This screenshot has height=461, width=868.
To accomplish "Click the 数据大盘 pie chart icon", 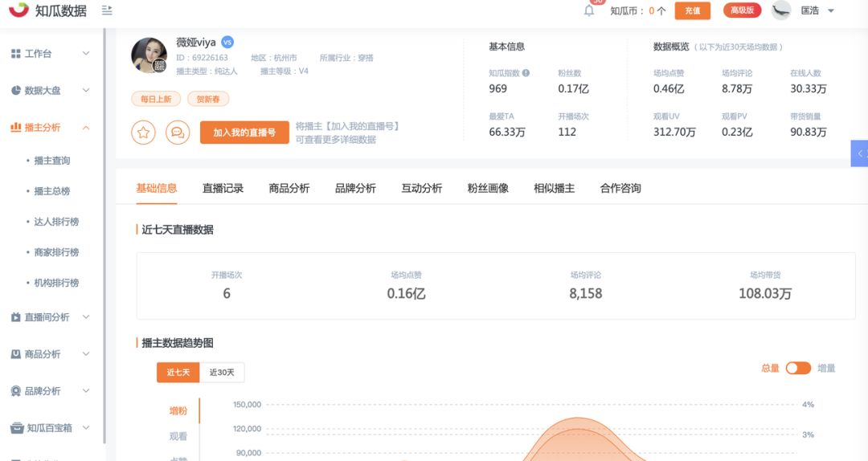I will point(15,90).
